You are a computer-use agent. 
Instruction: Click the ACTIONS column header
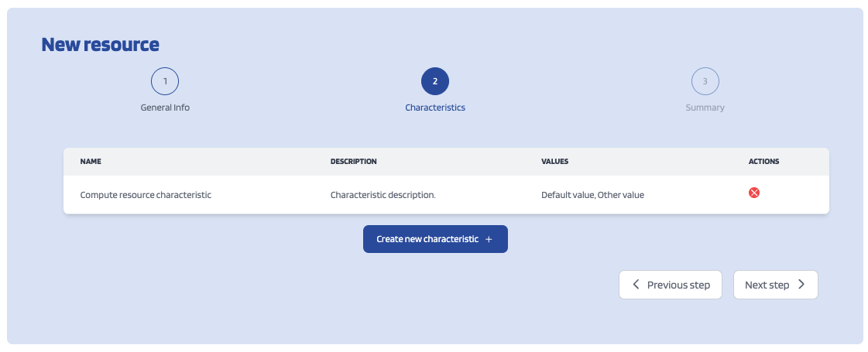[x=763, y=162]
